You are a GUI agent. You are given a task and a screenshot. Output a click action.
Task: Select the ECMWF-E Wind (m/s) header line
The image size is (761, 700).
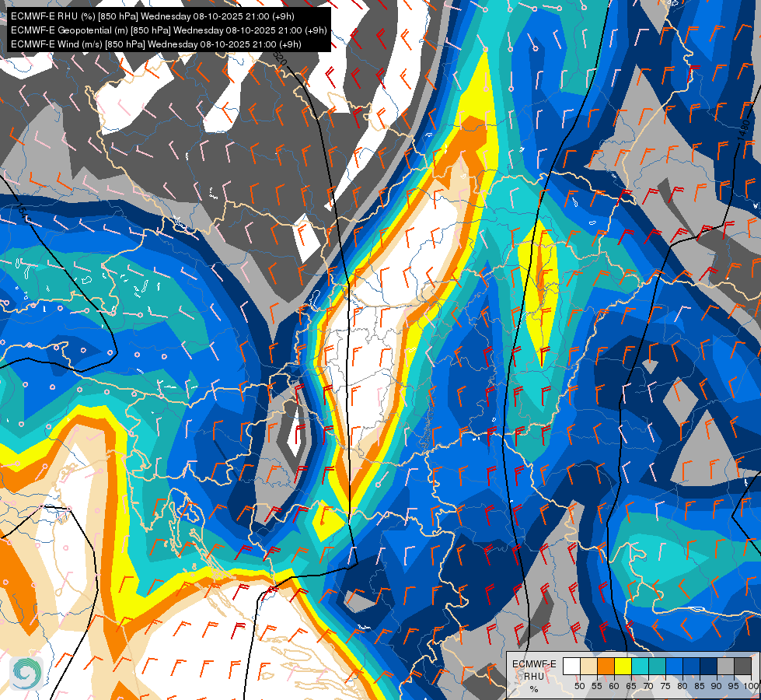click(x=155, y=44)
